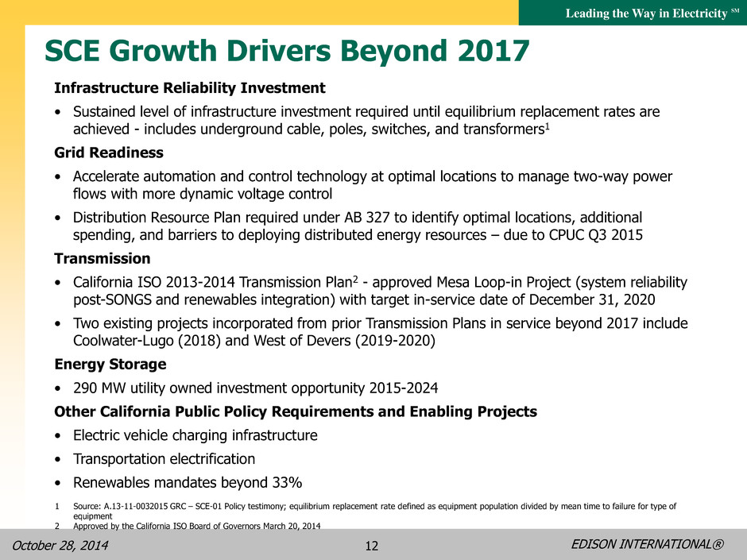
Task: Click the 'California ISO 2013-2014 Transmission Plan' bullet
Action: 380,282
